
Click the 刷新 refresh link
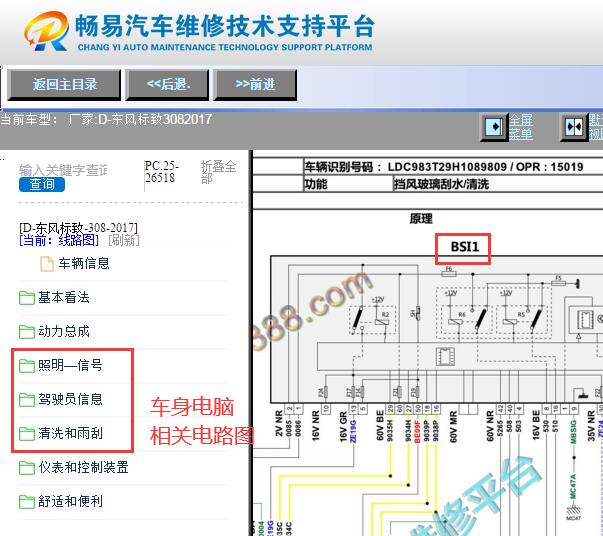tap(123, 240)
